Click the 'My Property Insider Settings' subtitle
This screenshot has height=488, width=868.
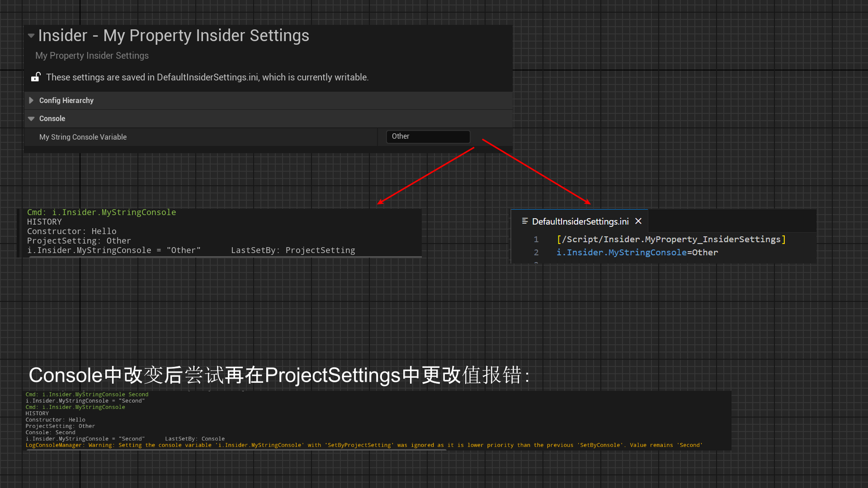click(x=92, y=56)
